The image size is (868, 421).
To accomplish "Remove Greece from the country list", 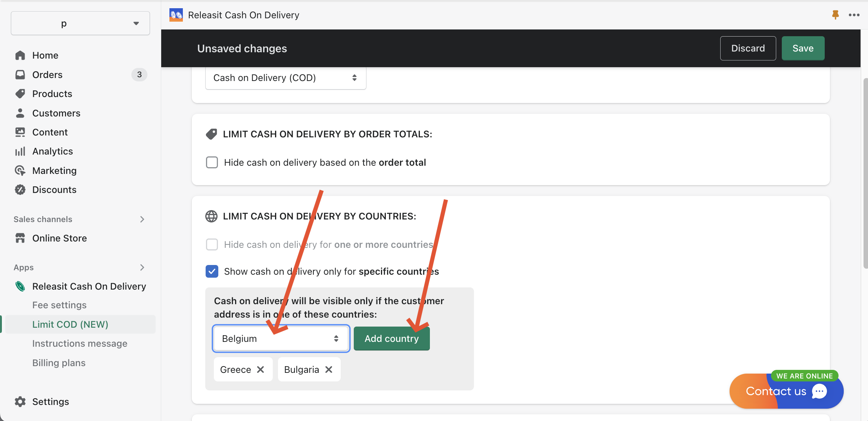I will pos(261,369).
